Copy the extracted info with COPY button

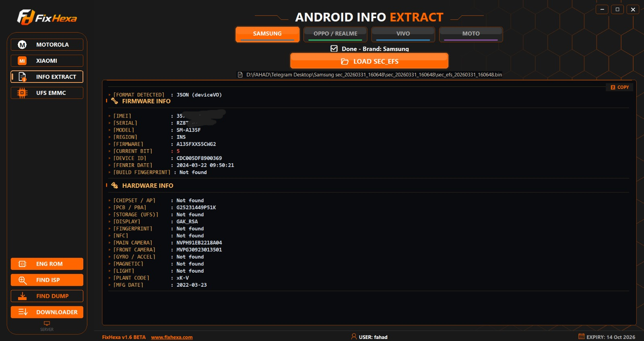coord(619,87)
